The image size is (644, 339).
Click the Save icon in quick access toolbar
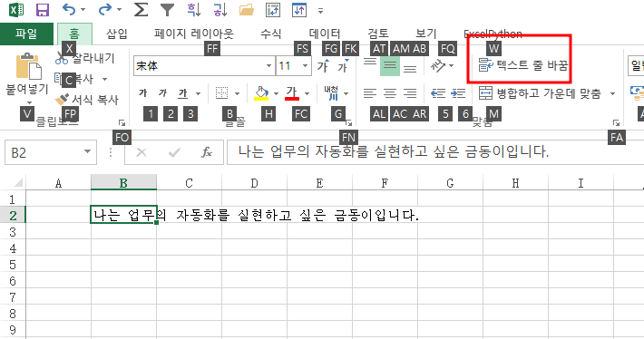43,10
